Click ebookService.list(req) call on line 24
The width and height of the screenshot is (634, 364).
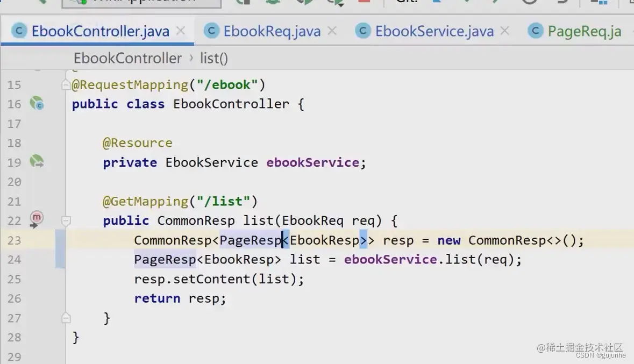pyautogui.click(x=429, y=260)
